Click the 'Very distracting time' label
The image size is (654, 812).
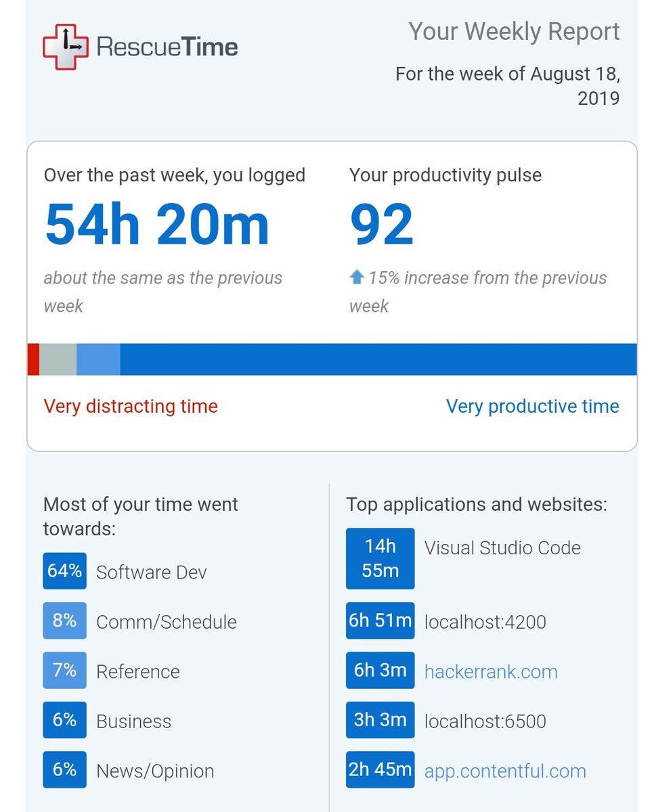coord(131,406)
